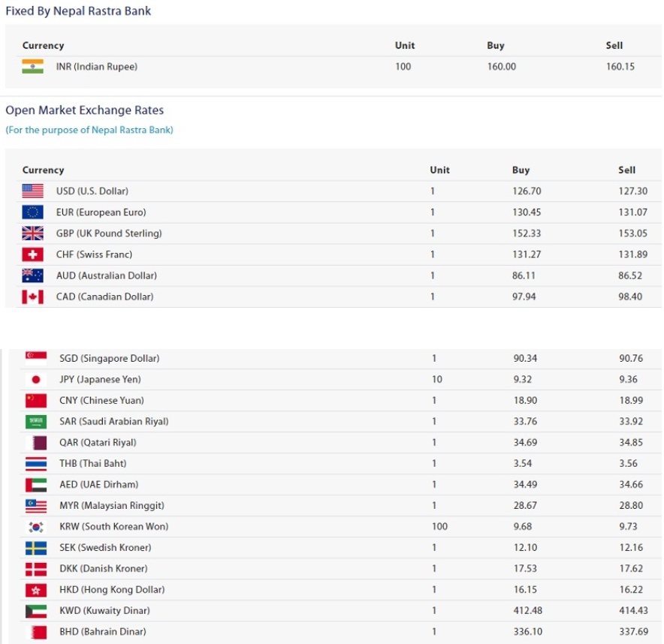Select the 'SEK (Swedish Kroner)' currency name
The height and width of the screenshot is (644, 664).
click(x=105, y=547)
